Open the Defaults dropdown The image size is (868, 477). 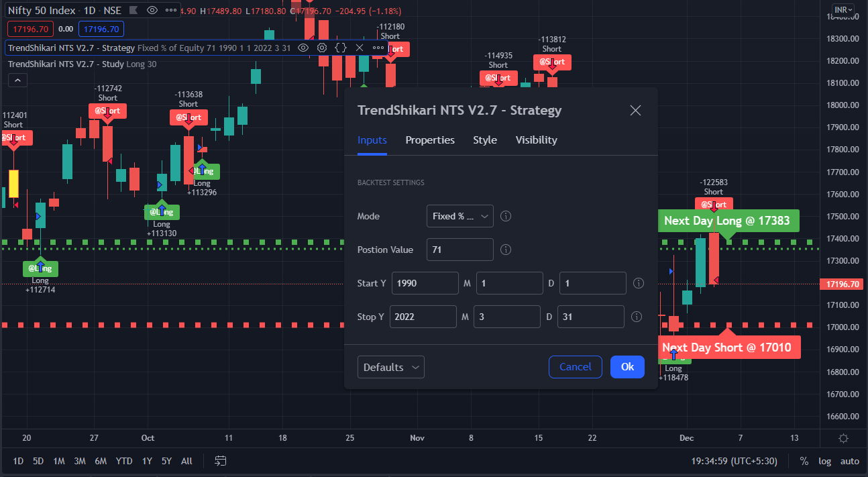pyautogui.click(x=391, y=367)
